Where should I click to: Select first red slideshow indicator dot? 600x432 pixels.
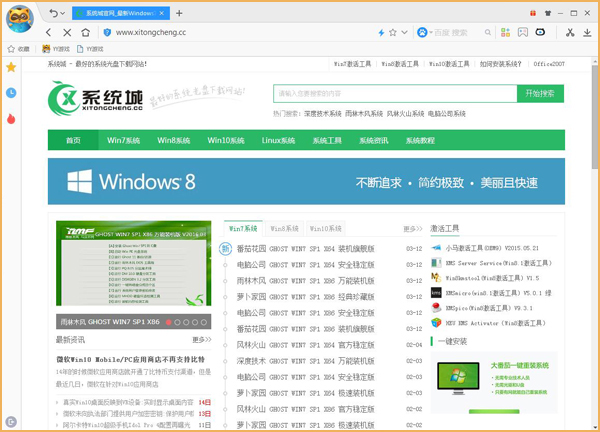pos(168,322)
